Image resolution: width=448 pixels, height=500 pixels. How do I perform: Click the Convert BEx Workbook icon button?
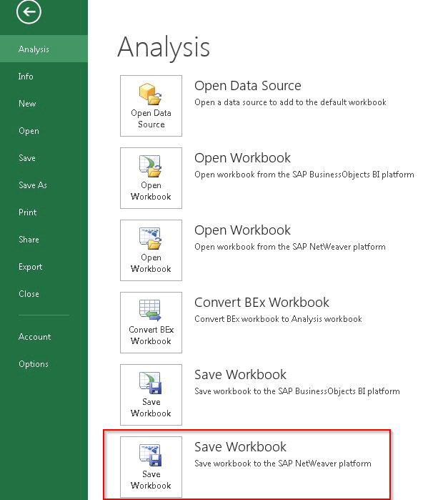point(151,323)
